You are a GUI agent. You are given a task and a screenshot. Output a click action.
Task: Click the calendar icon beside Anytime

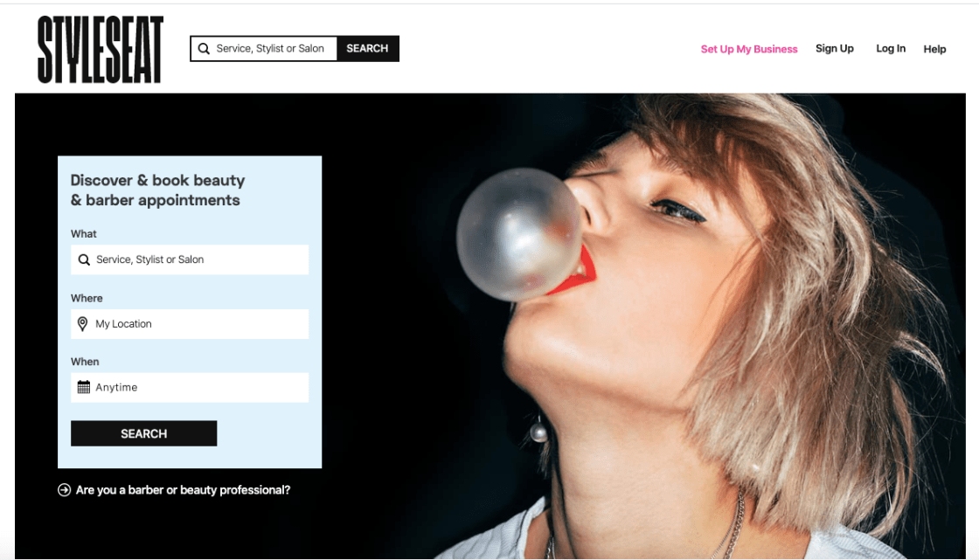(84, 387)
